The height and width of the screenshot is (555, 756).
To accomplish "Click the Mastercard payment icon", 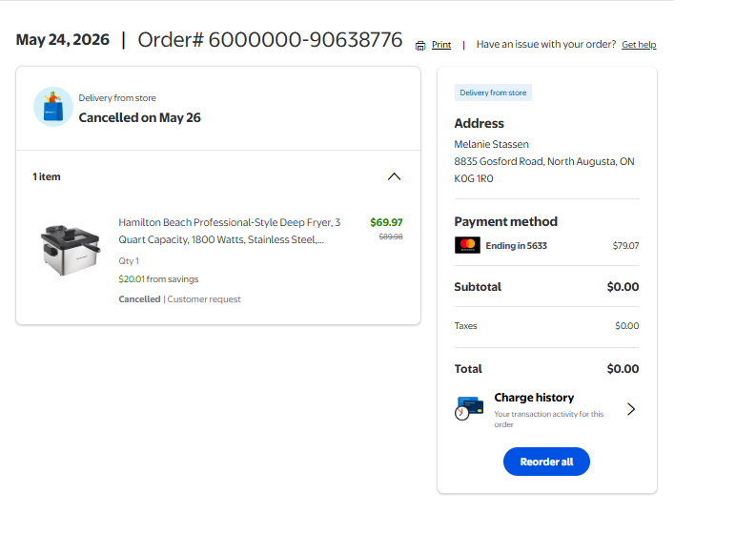I will point(467,245).
